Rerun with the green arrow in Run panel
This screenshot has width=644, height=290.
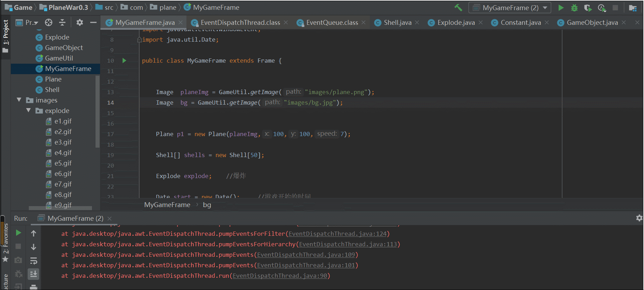19,233
